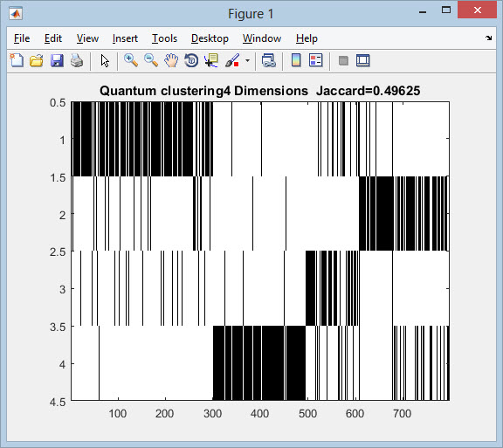This screenshot has width=503, height=448.
Task: Select the Edit Plot arrow tool
Action: point(105,60)
